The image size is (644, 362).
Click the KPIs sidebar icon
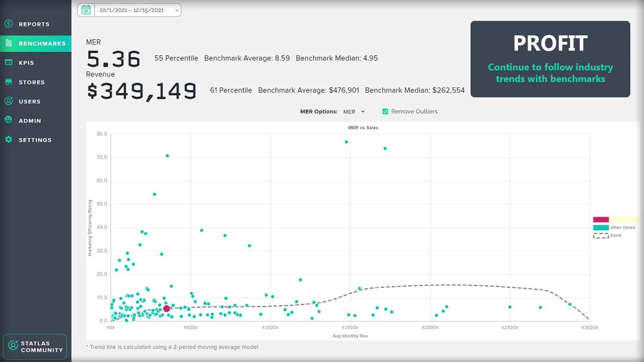tap(9, 62)
